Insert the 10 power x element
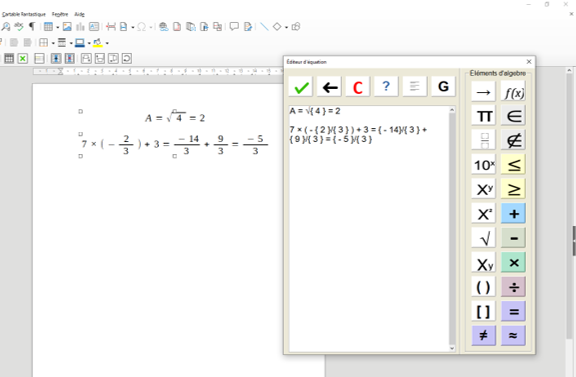The height and width of the screenshot is (377, 576). 483,165
